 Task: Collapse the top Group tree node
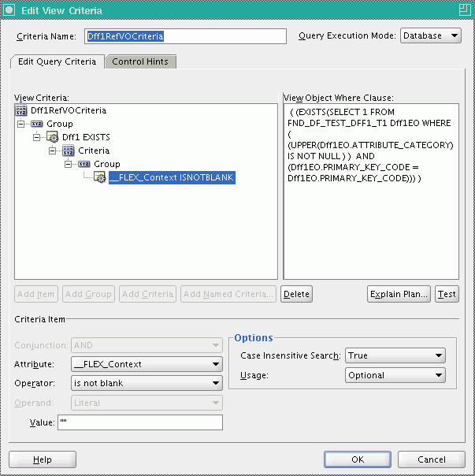coord(20,124)
